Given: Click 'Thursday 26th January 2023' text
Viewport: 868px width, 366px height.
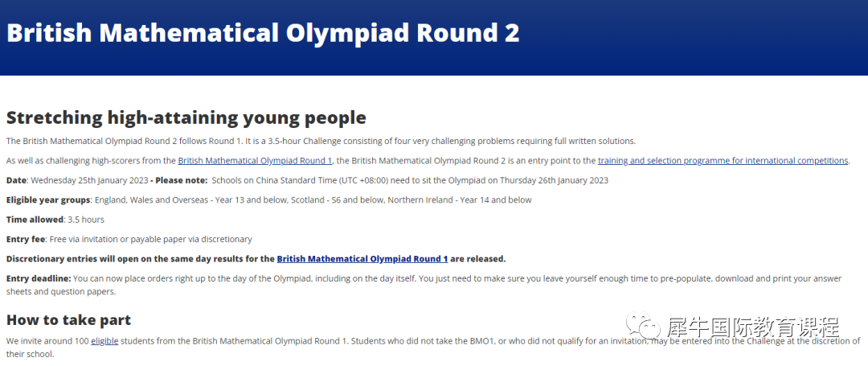Looking at the screenshot, I should [555, 180].
